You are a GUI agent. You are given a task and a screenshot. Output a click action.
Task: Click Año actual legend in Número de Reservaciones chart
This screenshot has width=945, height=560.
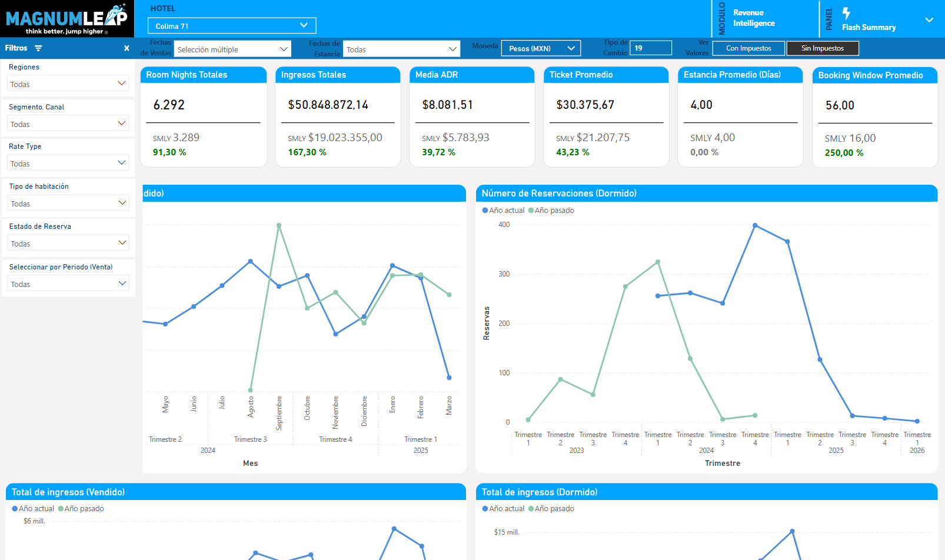503,210
